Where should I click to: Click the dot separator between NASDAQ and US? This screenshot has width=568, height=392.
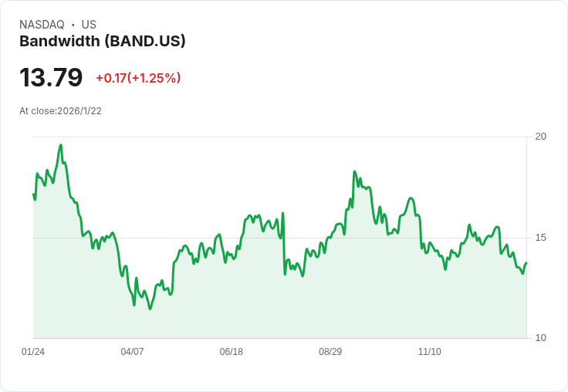tap(73, 25)
